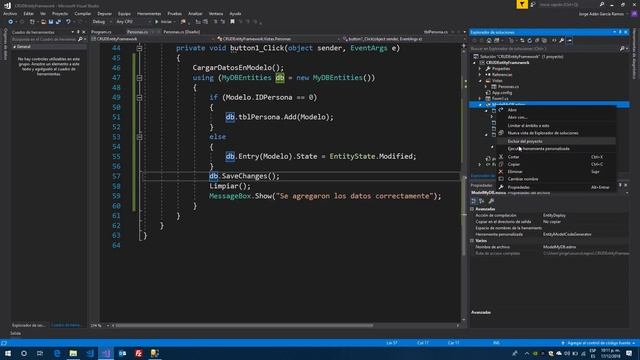Viewport: 640px width, 360px height.
Task: Collapse the else block outline at line 53
Action: pos(139,137)
